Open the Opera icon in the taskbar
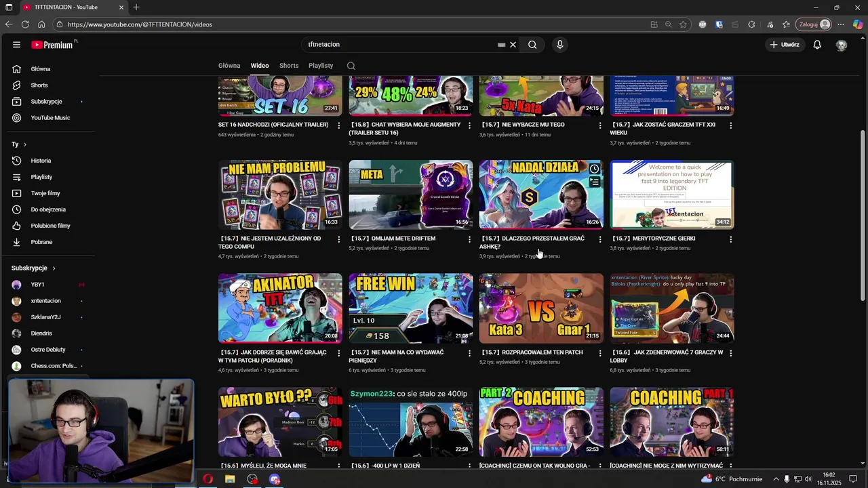 [208, 479]
